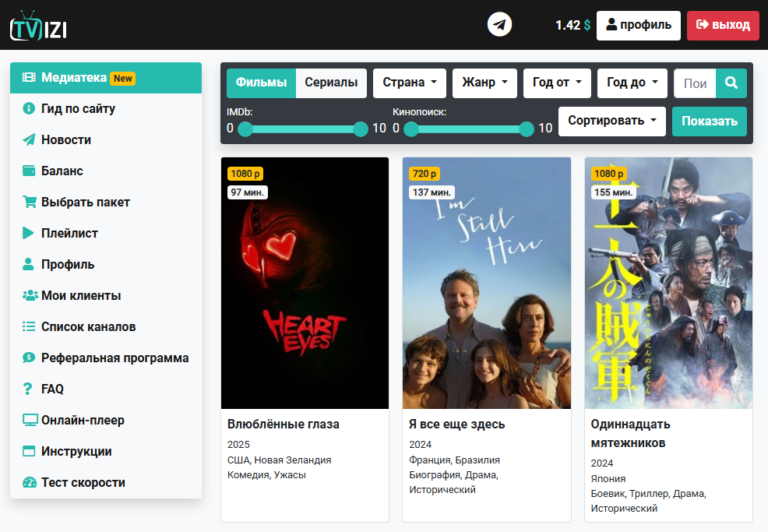Open the Страна country dropdown
Viewport: 768px width, 532px height.
pos(410,83)
